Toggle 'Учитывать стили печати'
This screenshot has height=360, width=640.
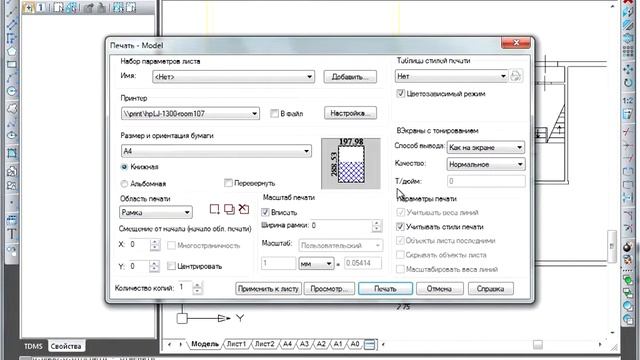click(x=400, y=227)
